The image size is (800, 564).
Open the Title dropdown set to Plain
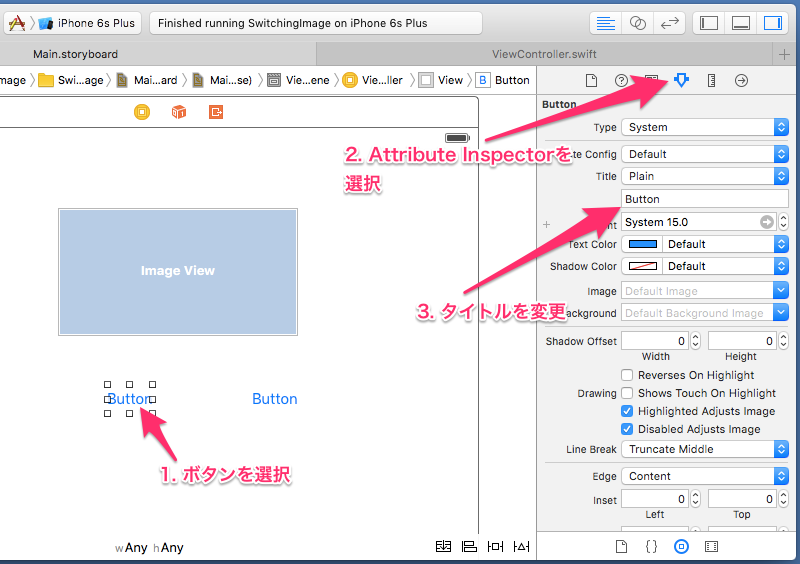point(705,176)
